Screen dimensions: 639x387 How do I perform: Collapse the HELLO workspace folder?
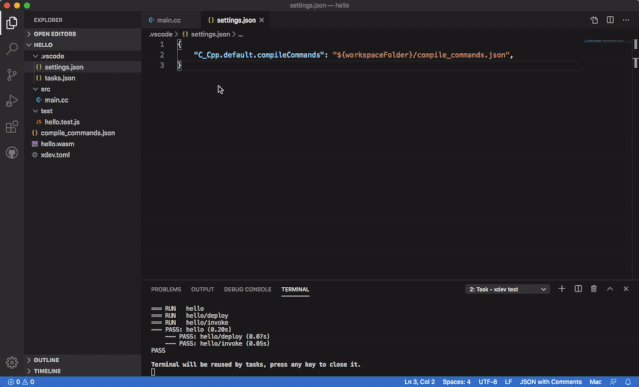tap(83, 45)
